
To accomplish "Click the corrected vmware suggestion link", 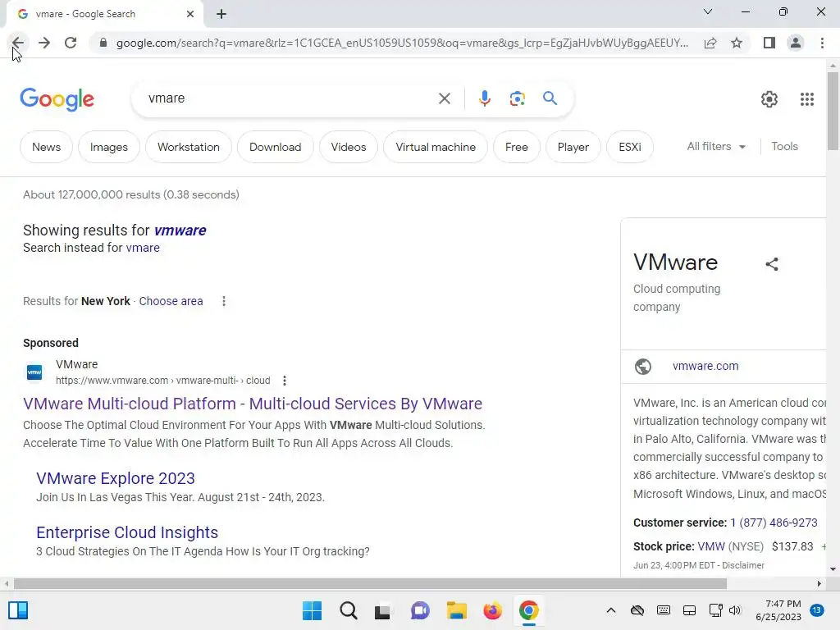I will tap(180, 231).
